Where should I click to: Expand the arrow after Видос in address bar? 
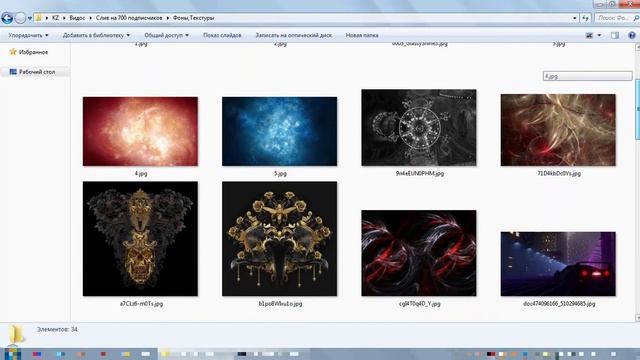coord(91,18)
